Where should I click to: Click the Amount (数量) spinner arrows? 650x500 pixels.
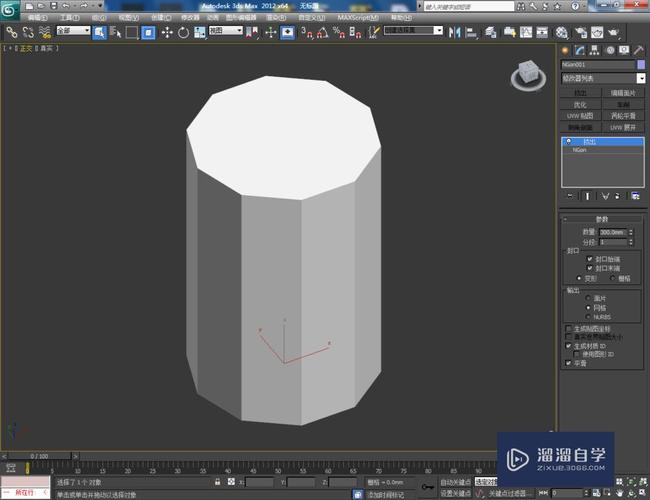click(x=631, y=232)
